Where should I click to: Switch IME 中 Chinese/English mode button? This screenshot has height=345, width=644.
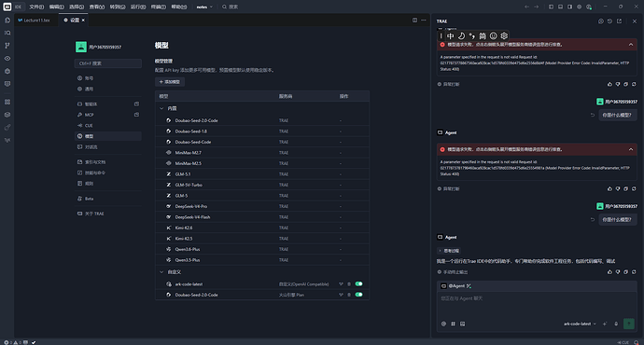point(451,36)
